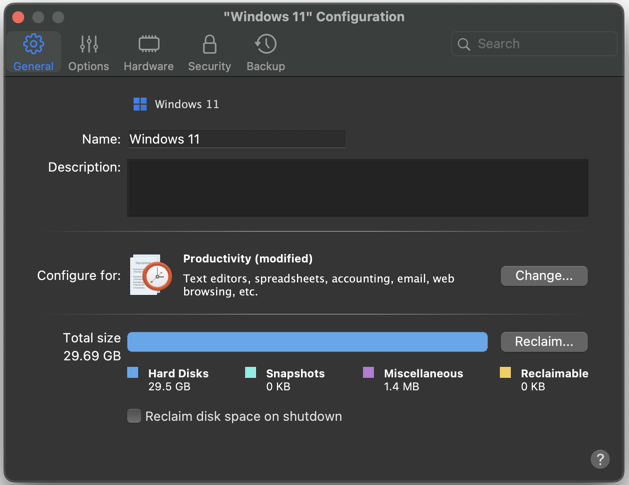Click into the Search field
The height and width of the screenshot is (485, 629).
pyautogui.click(x=534, y=44)
